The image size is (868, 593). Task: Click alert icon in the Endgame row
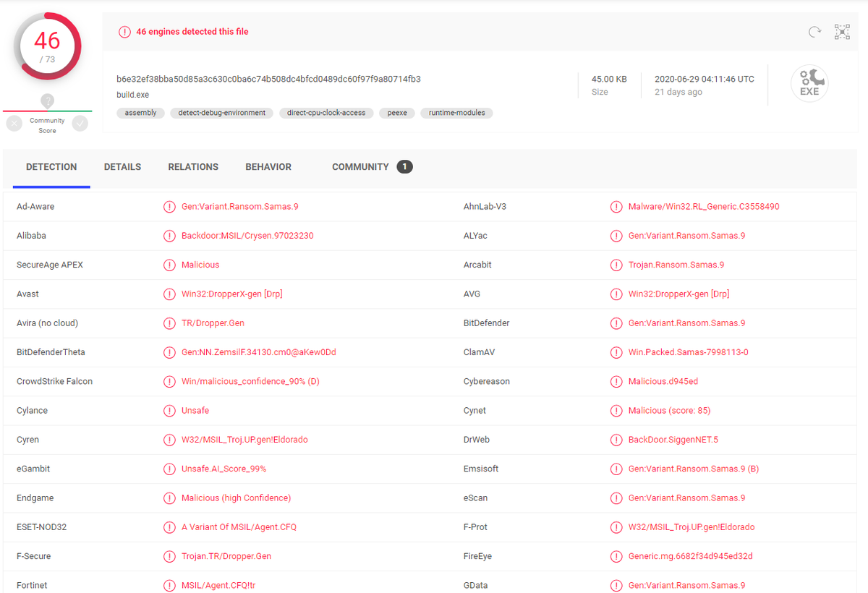coord(169,498)
